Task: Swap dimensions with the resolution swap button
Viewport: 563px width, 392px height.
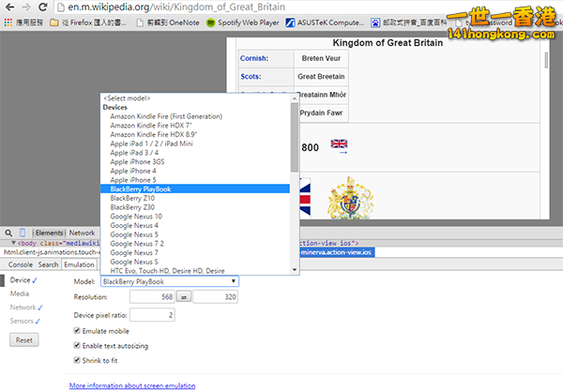Action: (184, 297)
